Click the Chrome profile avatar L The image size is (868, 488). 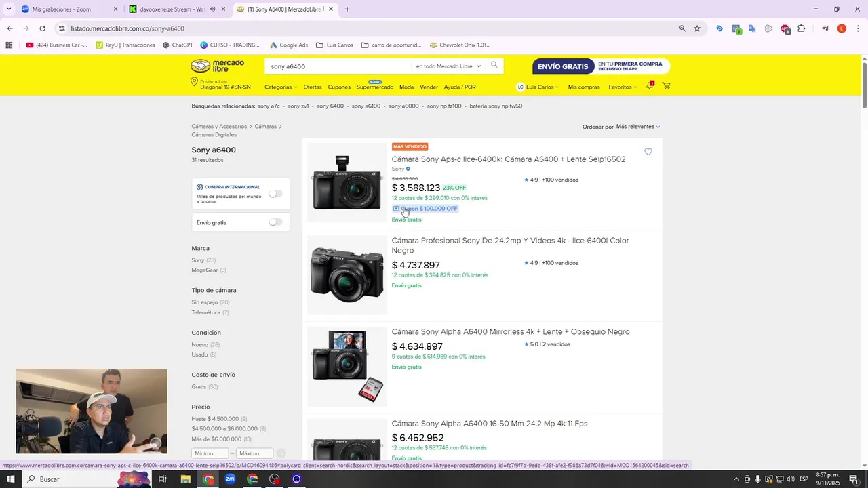842,28
